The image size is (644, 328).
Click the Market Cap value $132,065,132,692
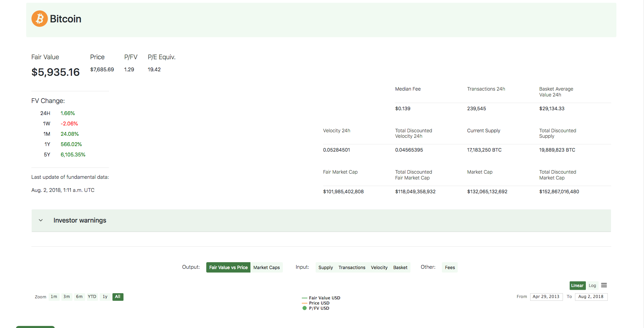[487, 192]
